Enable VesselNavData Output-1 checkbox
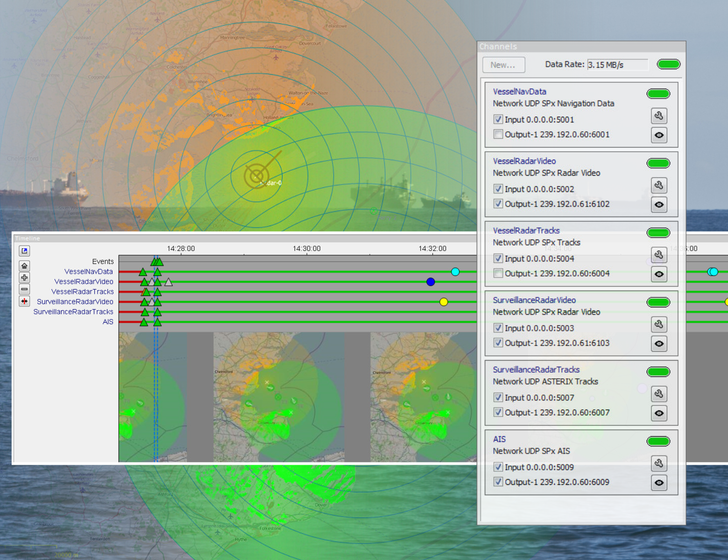The image size is (728, 560). click(x=498, y=135)
